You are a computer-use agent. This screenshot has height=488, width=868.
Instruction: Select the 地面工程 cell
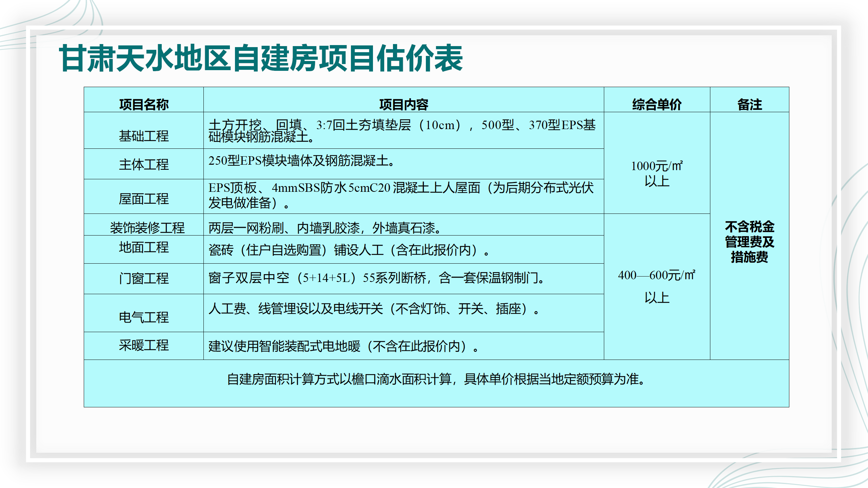[x=144, y=247]
